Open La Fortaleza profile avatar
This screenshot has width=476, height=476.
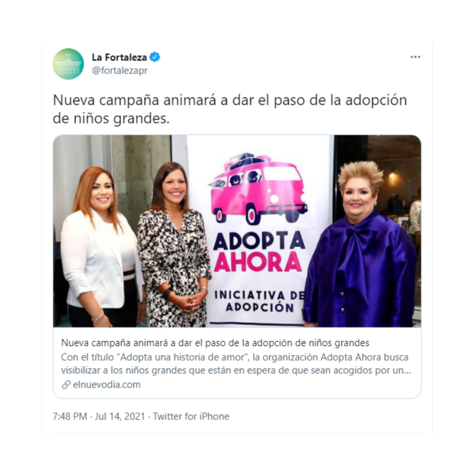[68, 64]
